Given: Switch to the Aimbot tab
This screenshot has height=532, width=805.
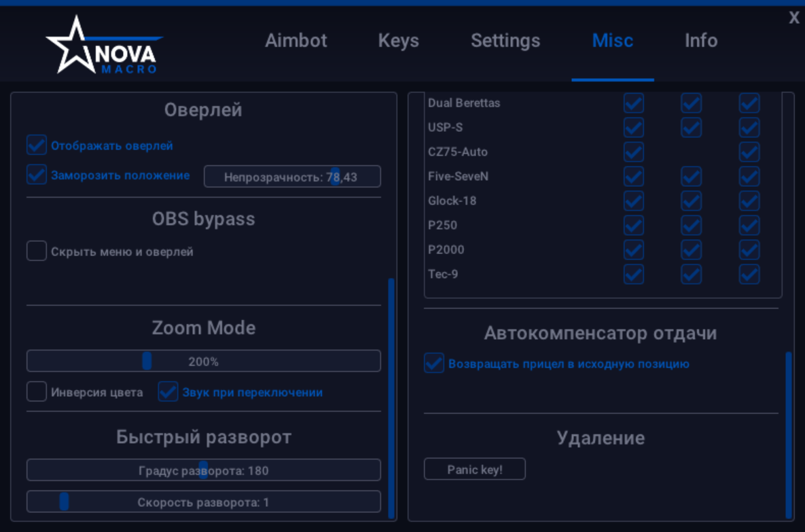Looking at the screenshot, I should pos(296,41).
